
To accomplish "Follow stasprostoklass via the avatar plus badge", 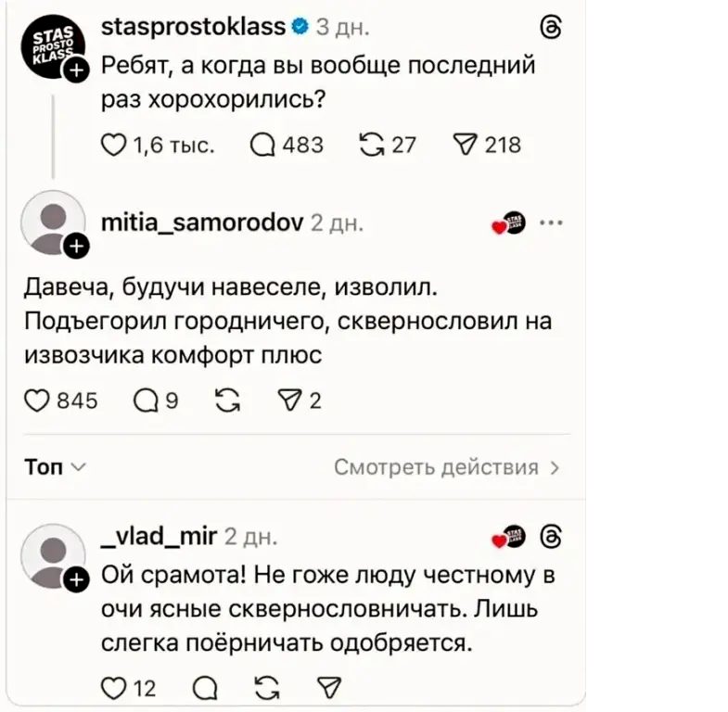I will click(x=78, y=70).
